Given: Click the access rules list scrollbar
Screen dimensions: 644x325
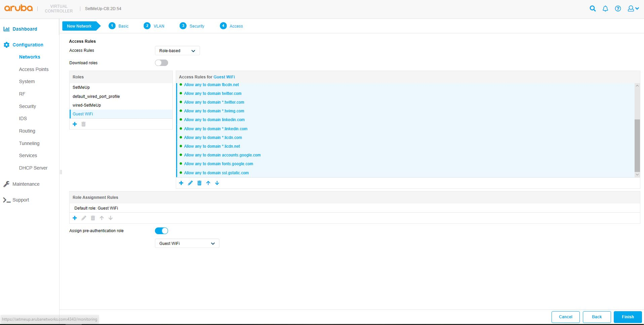Looking at the screenshot, I should point(637,145).
